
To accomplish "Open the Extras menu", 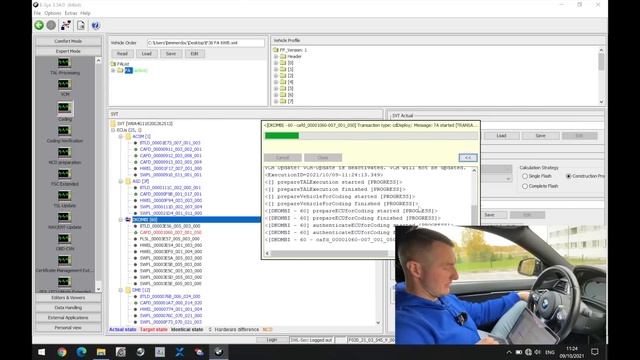I will pos(71,13).
